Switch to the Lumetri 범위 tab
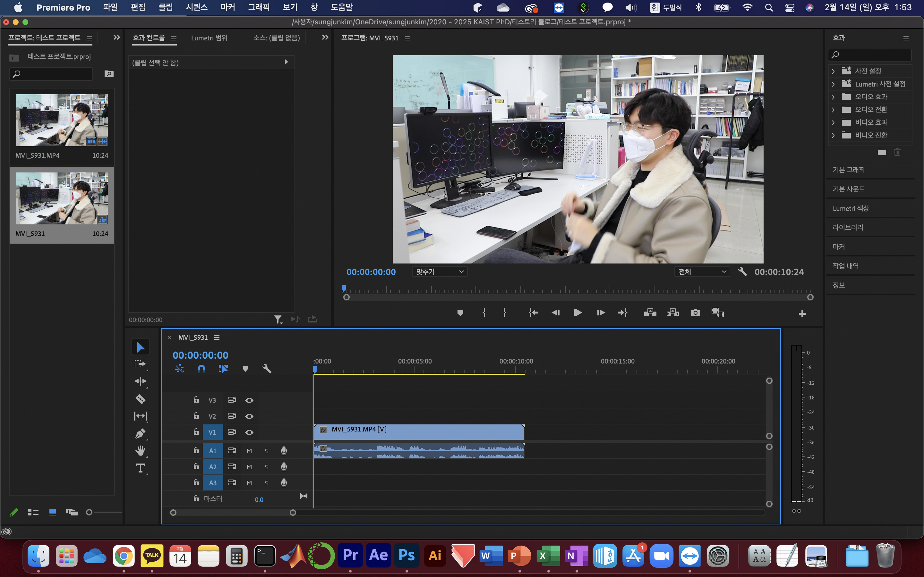The width and height of the screenshot is (924, 577). tap(209, 38)
